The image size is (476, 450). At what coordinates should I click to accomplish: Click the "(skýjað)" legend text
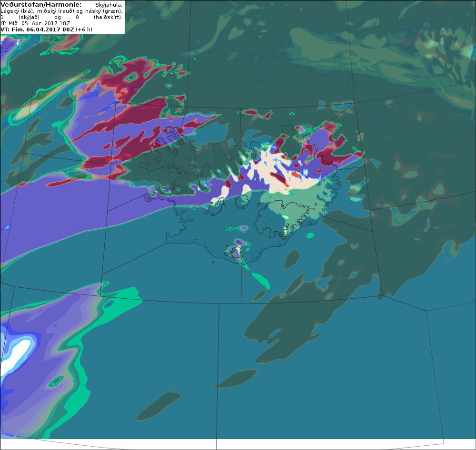tap(29, 17)
